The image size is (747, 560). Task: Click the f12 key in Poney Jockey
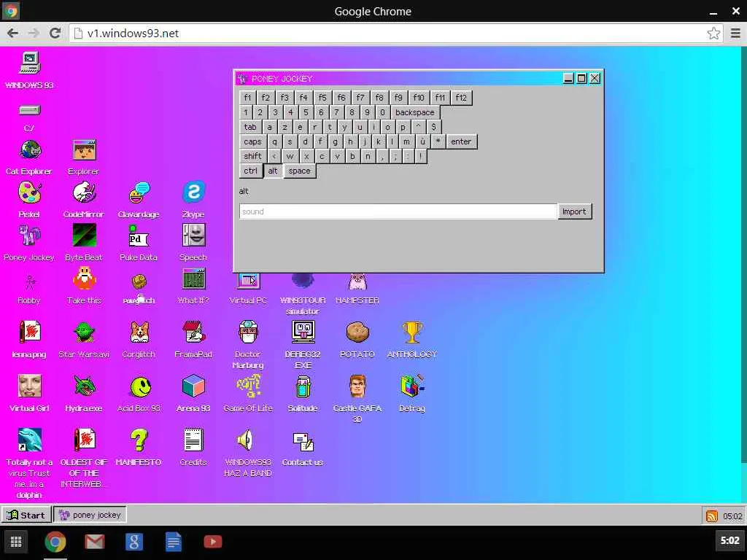coord(461,98)
